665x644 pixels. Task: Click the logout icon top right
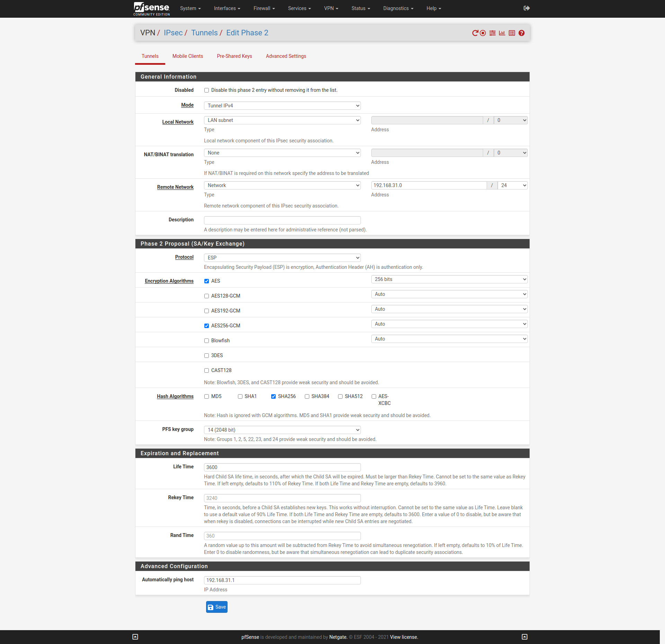525,8
